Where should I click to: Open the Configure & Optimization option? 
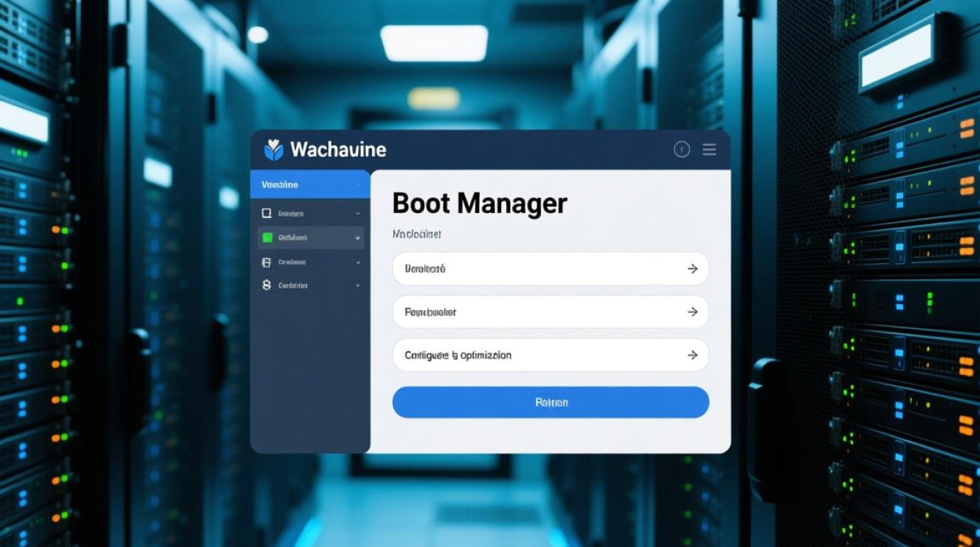(551, 355)
